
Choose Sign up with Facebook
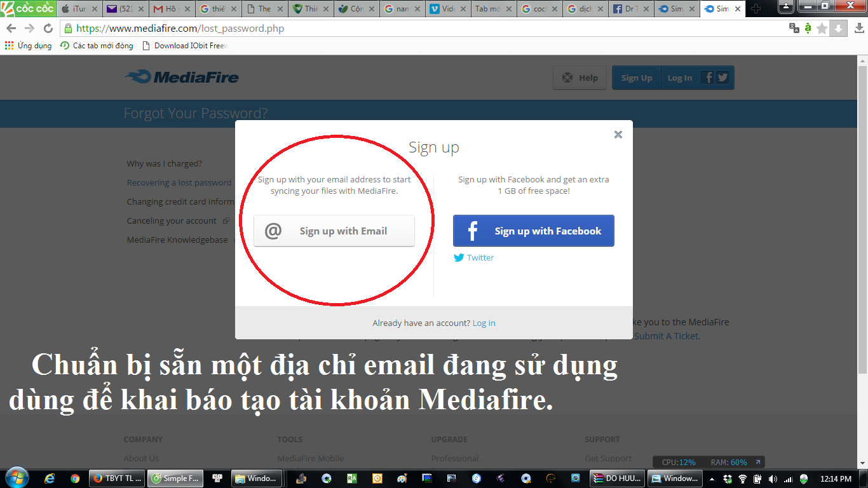pos(534,231)
